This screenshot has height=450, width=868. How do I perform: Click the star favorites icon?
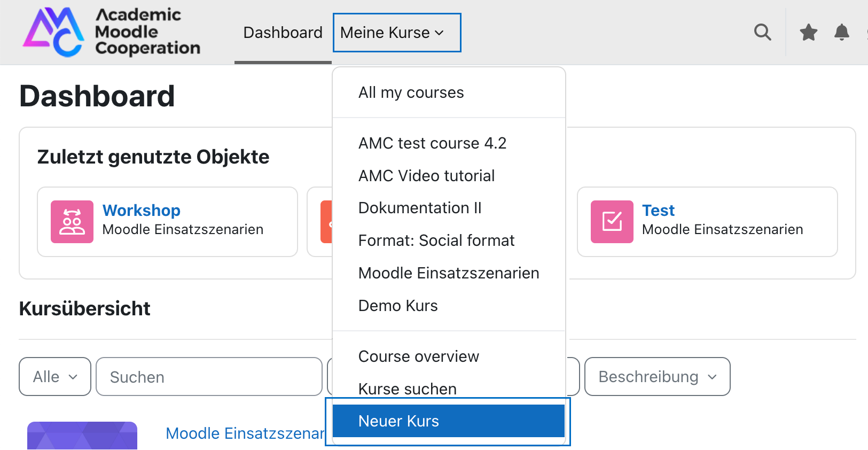pyautogui.click(x=809, y=33)
